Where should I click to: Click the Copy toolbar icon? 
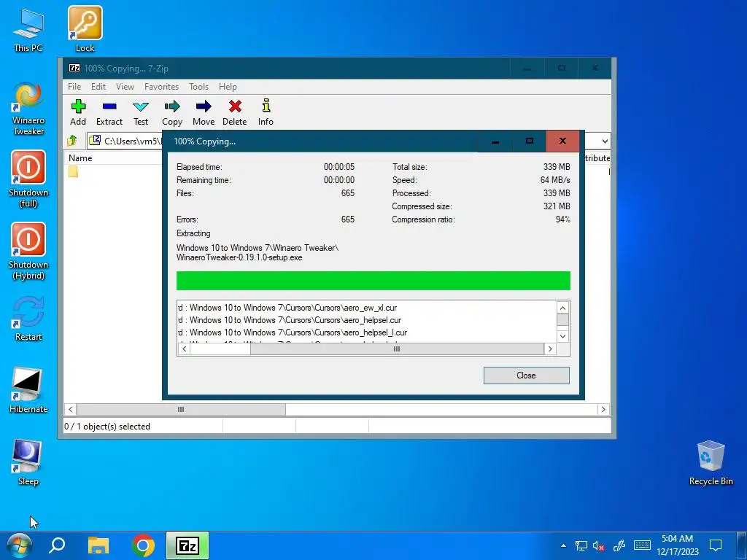(172, 112)
